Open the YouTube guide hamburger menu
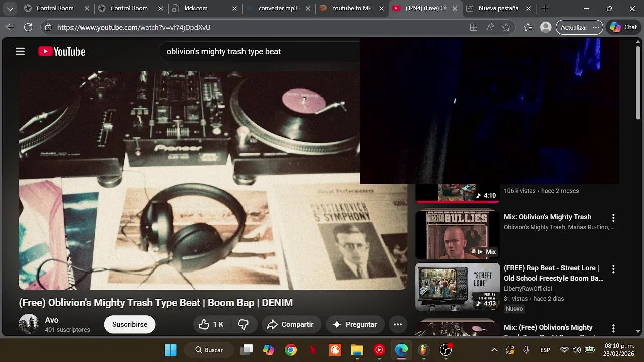The height and width of the screenshot is (362, 644). (x=20, y=51)
